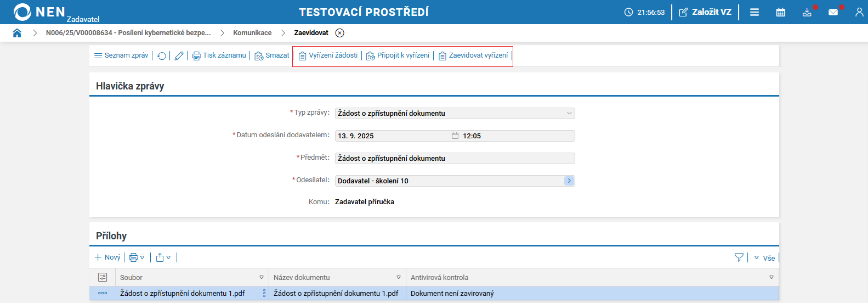
Task: Click the attachments filter funnel icon
Action: click(739, 257)
